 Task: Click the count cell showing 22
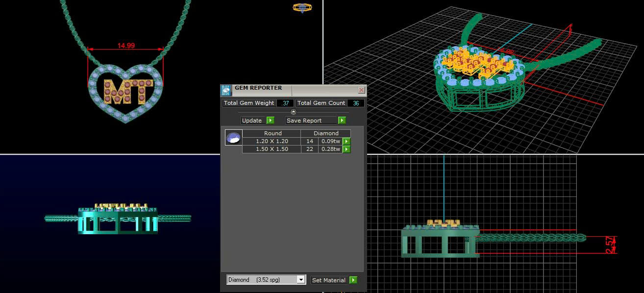pyautogui.click(x=310, y=149)
